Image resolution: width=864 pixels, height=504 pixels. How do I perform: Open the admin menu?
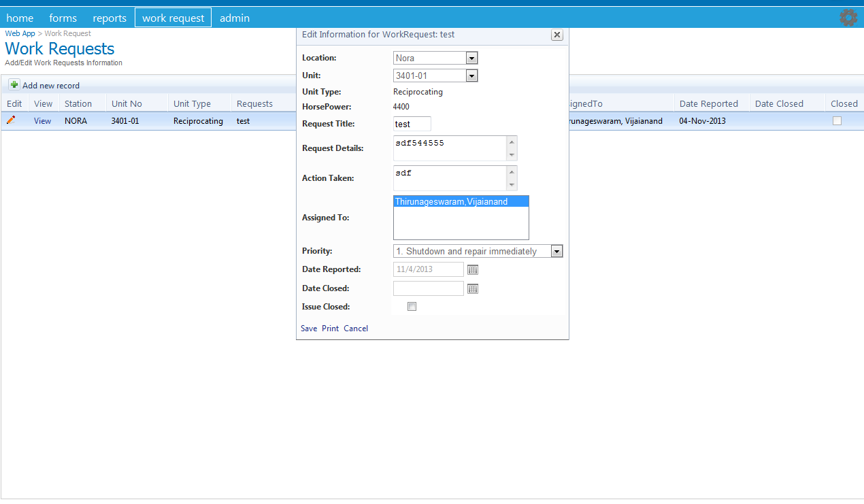(235, 18)
